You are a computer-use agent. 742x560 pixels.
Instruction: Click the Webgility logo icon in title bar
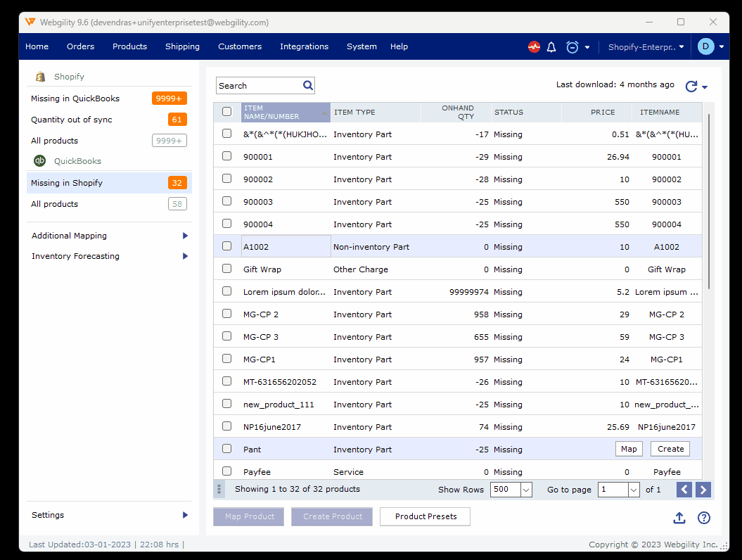click(30, 22)
